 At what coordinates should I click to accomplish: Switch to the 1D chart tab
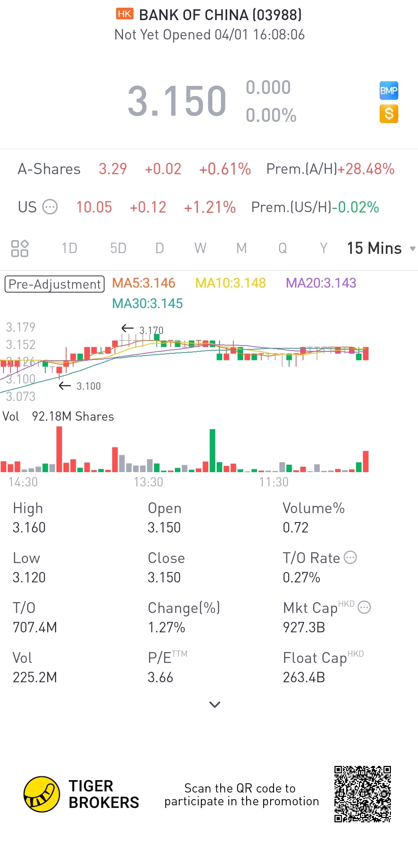pos(70,248)
